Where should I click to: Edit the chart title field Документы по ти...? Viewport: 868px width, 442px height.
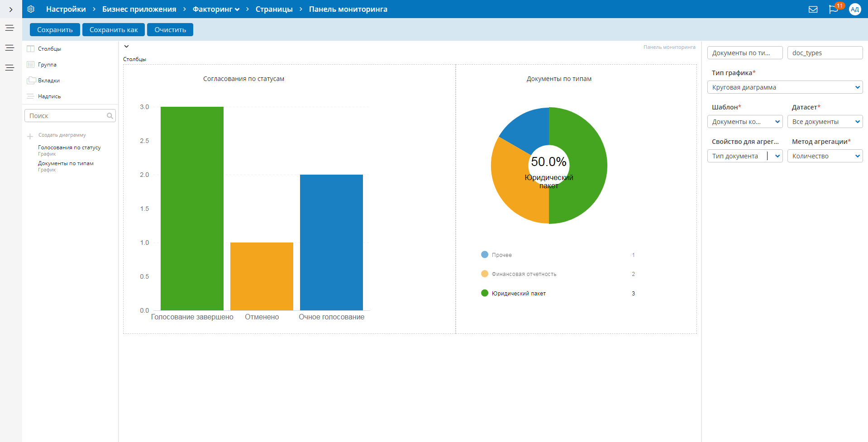click(x=745, y=53)
